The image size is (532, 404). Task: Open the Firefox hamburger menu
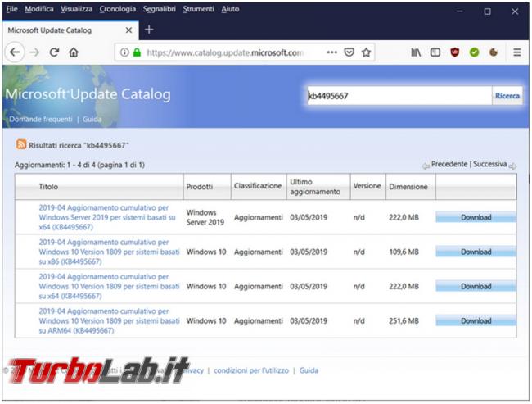(517, 52)
